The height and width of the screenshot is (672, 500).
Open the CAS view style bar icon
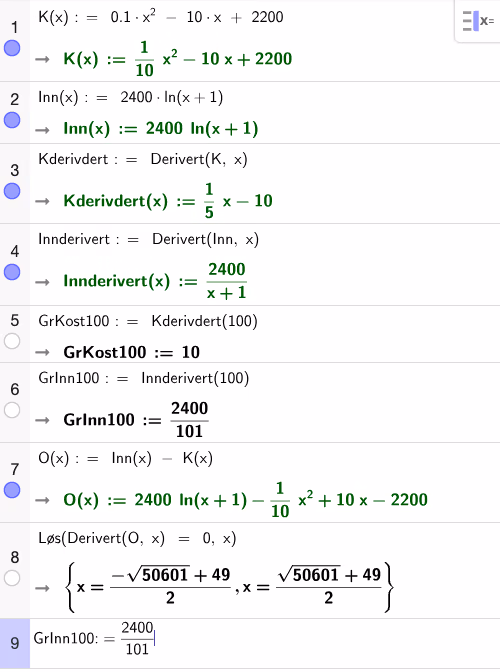(x=478, y=21)
